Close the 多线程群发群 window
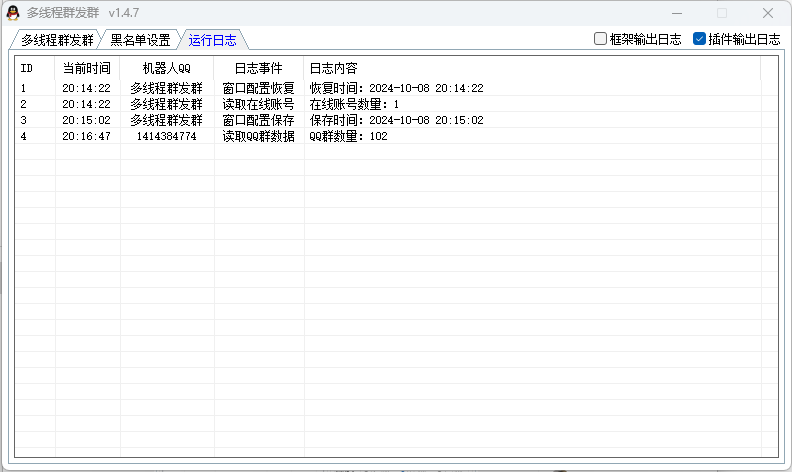The image size is (792, 472). click(x=767, y=13)
